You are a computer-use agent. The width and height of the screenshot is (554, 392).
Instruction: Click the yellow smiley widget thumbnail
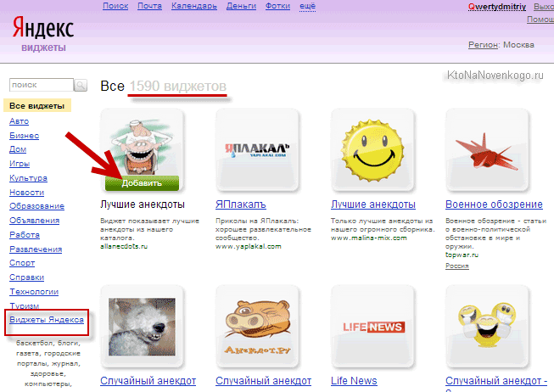(x=372, y=150)
